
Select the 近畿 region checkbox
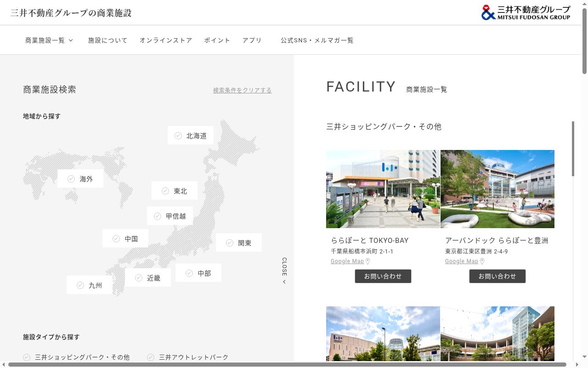click(148, 278)
